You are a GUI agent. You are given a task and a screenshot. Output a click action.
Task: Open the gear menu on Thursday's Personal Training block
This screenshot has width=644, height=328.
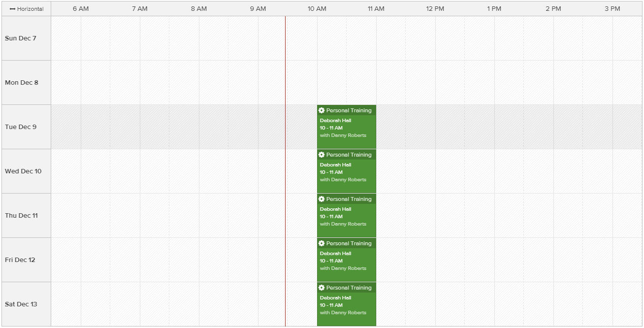321,199
